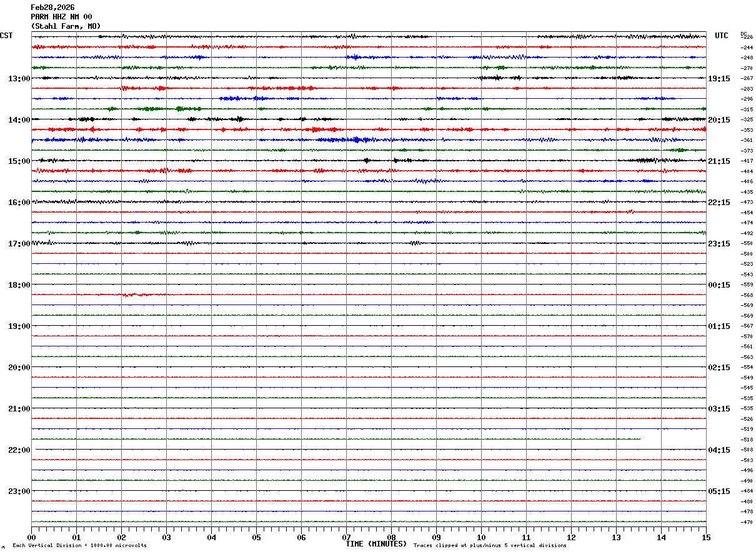Select the 13:00 CST time marker

point(19,79)
